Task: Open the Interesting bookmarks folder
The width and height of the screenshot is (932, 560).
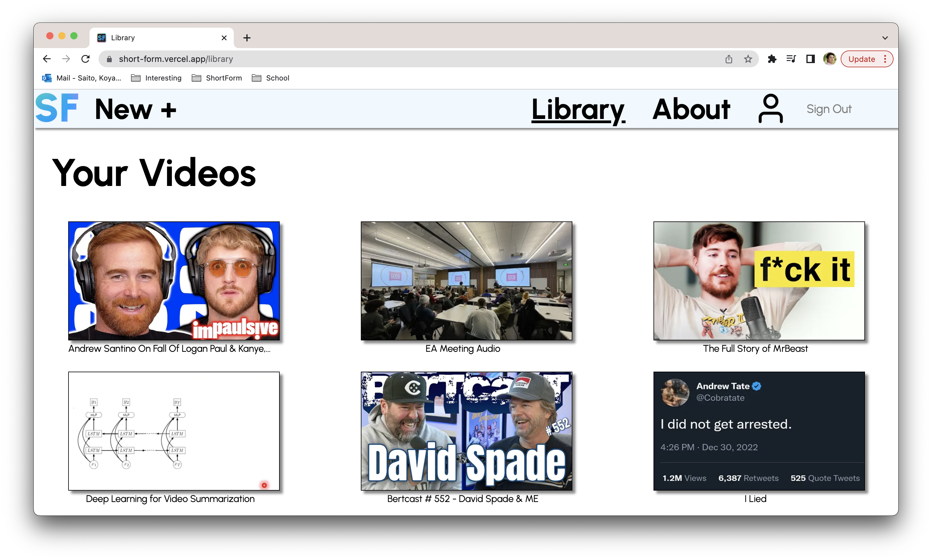Action: pos(156,78)
